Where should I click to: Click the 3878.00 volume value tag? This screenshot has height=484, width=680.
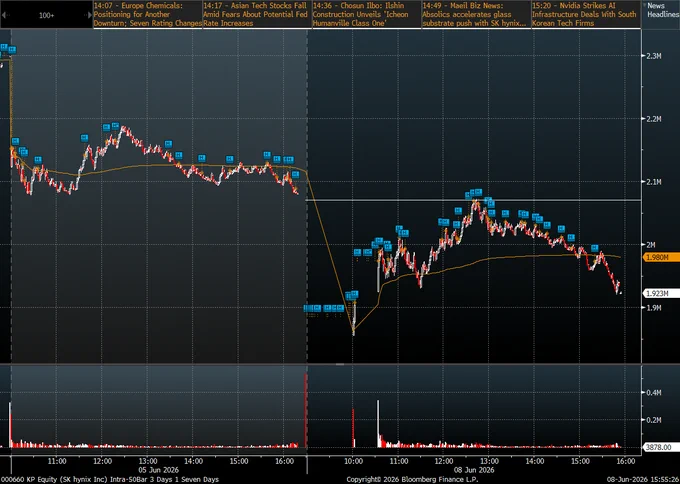click(x=661, y=448)
